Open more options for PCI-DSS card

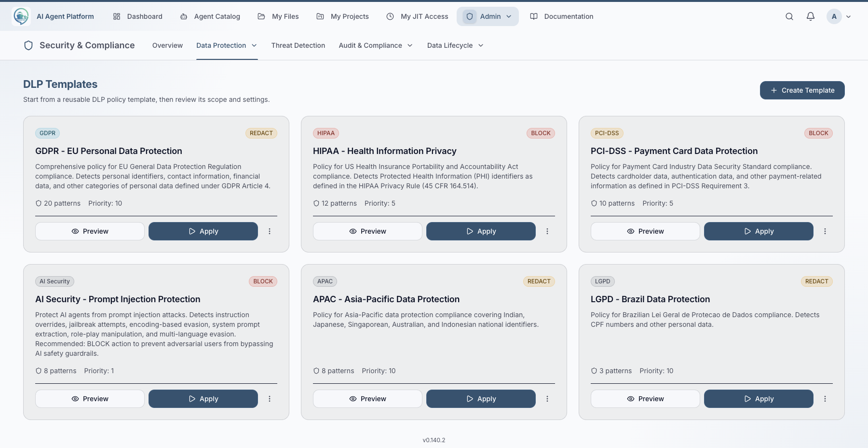(x=825, y=231)
